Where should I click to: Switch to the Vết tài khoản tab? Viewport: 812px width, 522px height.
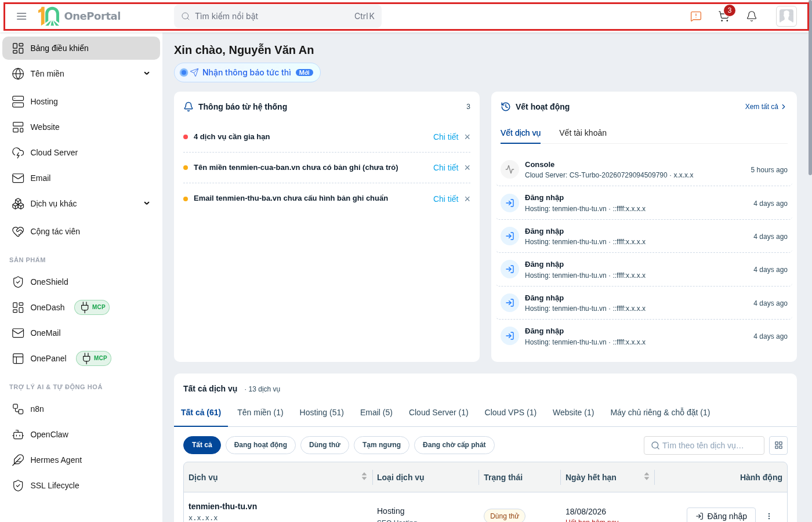pyautogui.click(x=583, y=133)
